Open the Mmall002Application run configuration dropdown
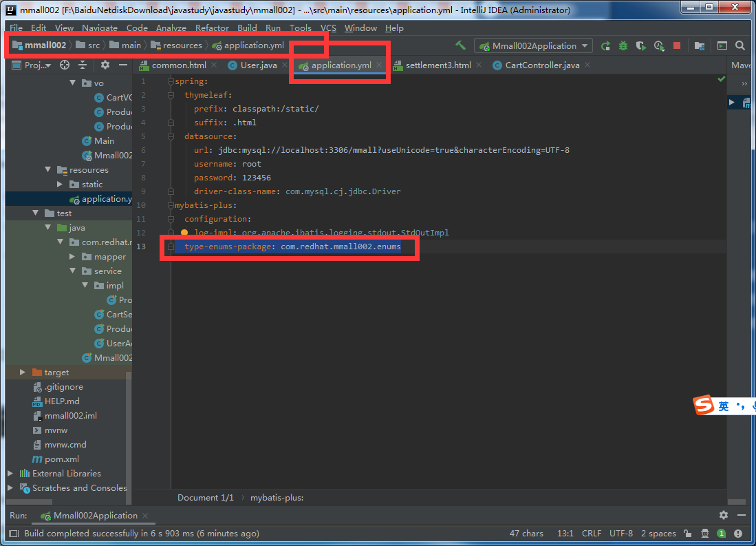756x546 pixels. tap(533, 46)
